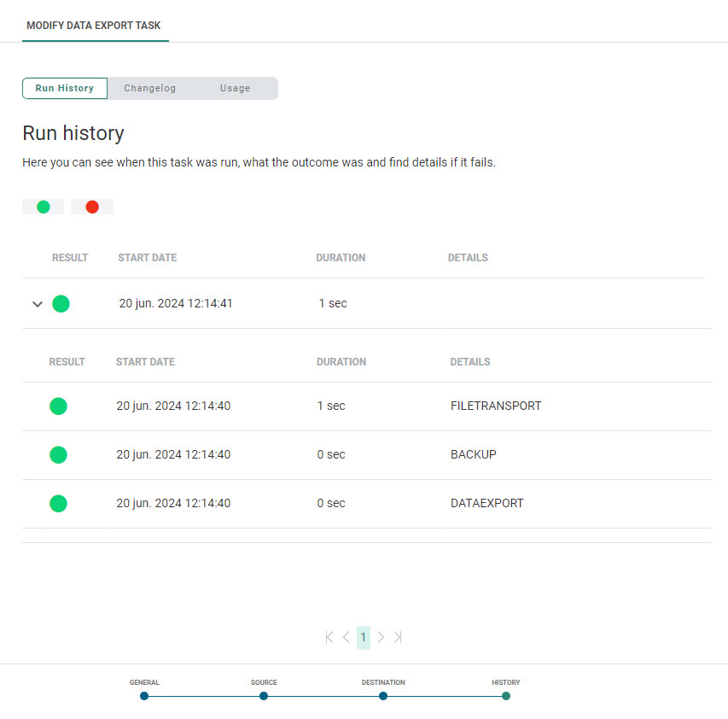Screen dimensions: 728x719
Task: Click the green status icon for BACKUP
Action: (x=58, y=455)
